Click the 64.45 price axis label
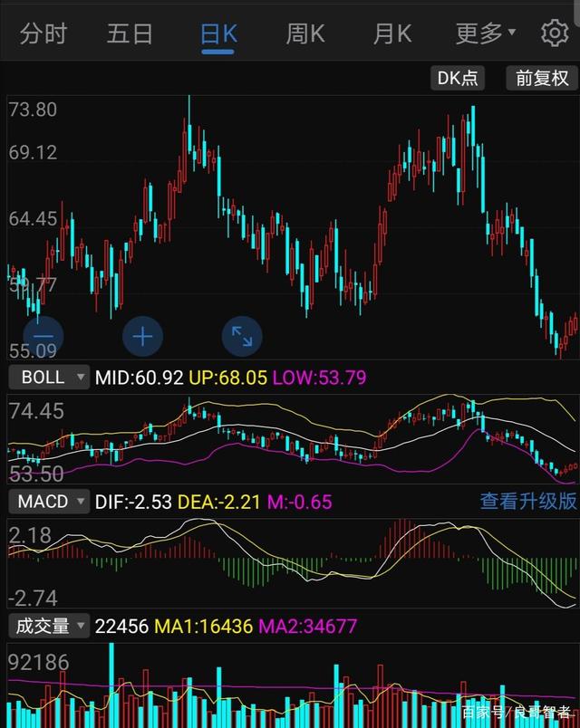 click(33, 219)
